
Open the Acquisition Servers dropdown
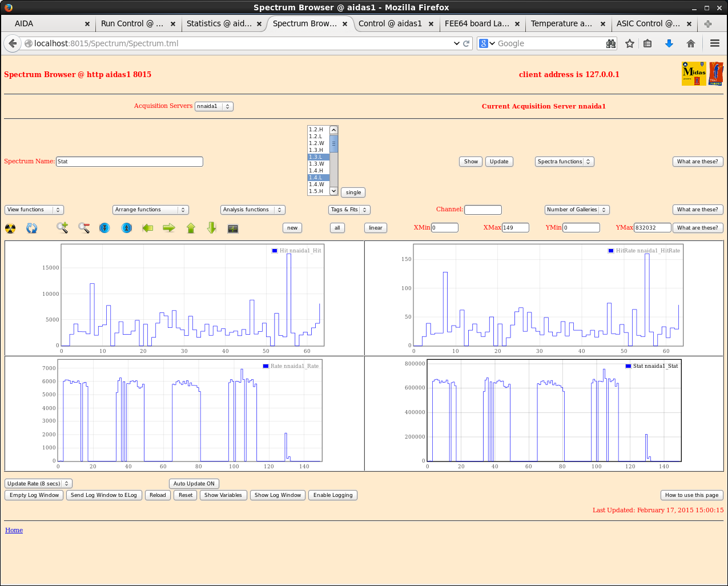[x=214, y=106]
